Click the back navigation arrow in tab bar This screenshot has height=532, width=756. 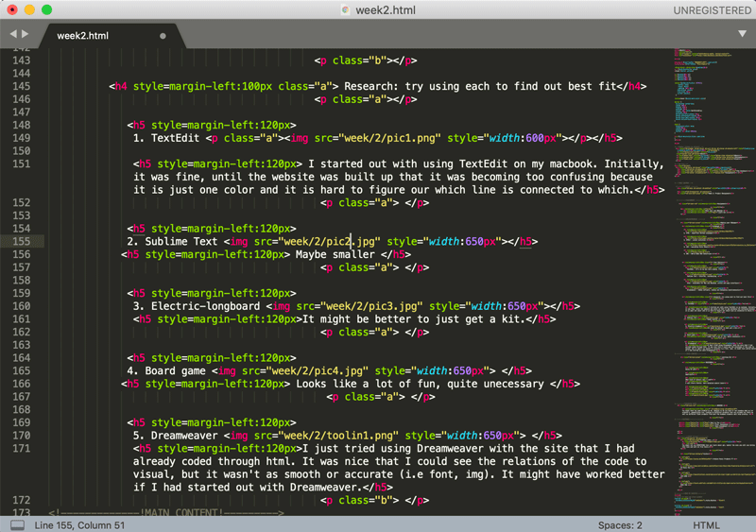13,34
